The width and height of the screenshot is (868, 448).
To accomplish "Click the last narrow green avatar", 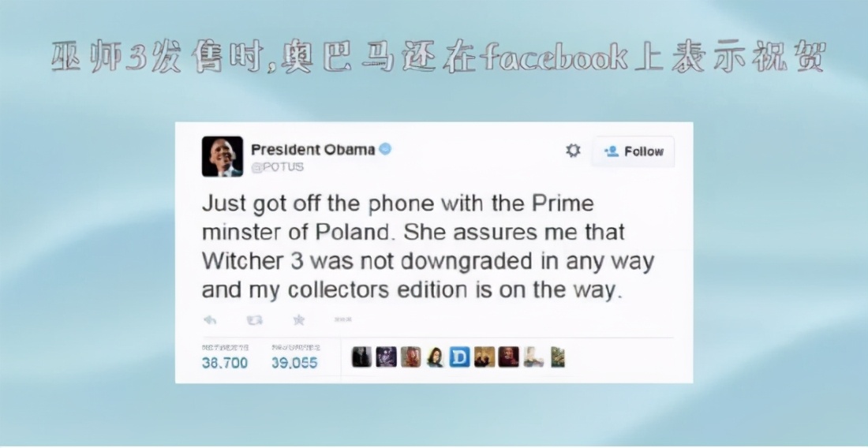I will [557, 357].
